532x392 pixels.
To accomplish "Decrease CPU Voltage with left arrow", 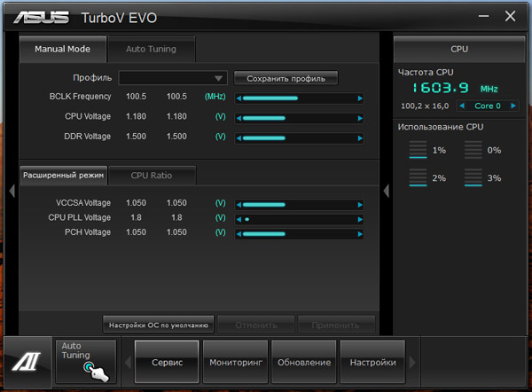I will (x=239, y=119).
